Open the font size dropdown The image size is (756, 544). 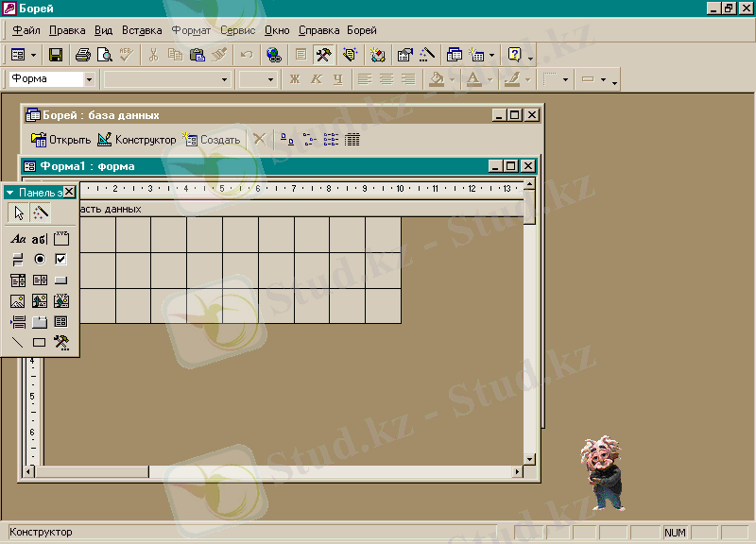click(269, 79)
